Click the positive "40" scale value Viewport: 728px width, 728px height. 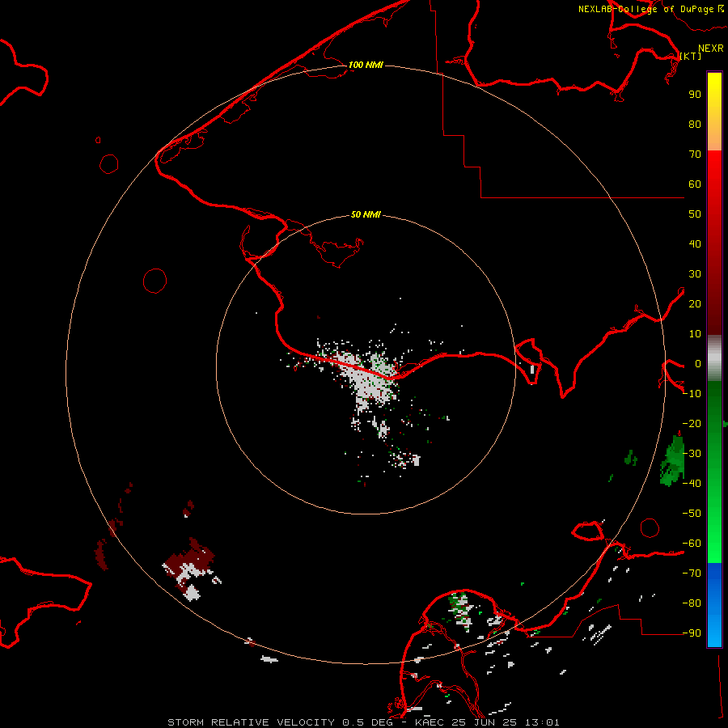pyautogui.click(x=695, y=243)
